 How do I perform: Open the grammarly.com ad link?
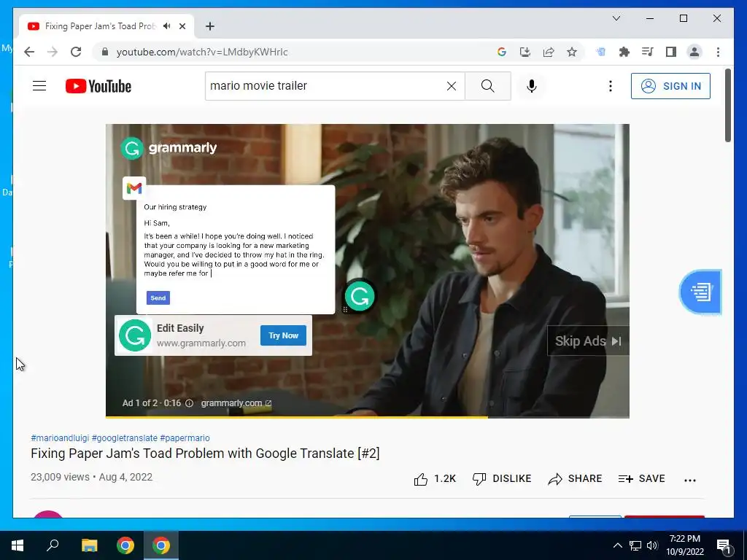[236, 402]
